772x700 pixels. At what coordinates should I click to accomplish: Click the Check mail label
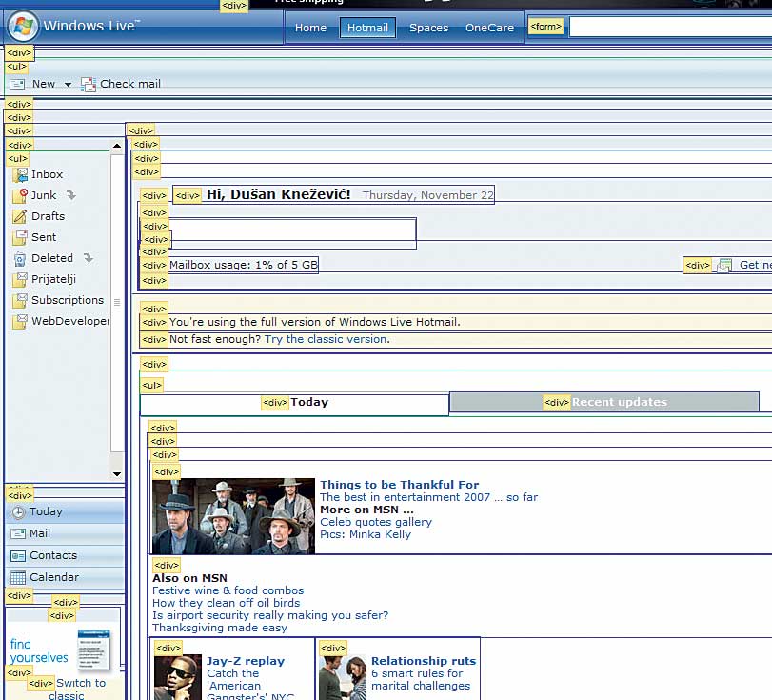130,84
